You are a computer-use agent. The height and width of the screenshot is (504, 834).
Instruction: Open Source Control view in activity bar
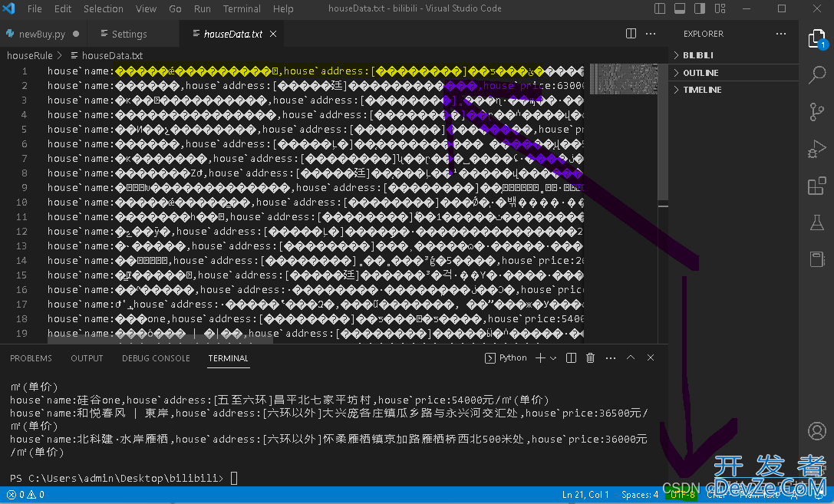click(816, 112)
